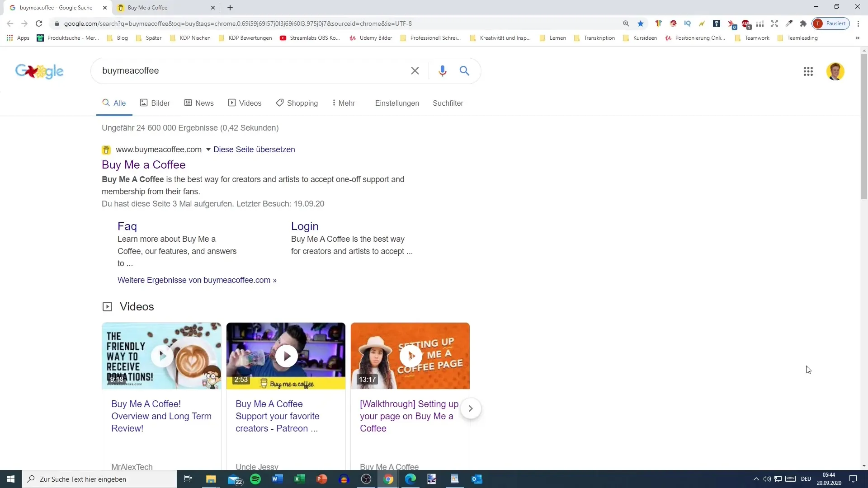Click the Pausiert profile button

pos(830,23)
